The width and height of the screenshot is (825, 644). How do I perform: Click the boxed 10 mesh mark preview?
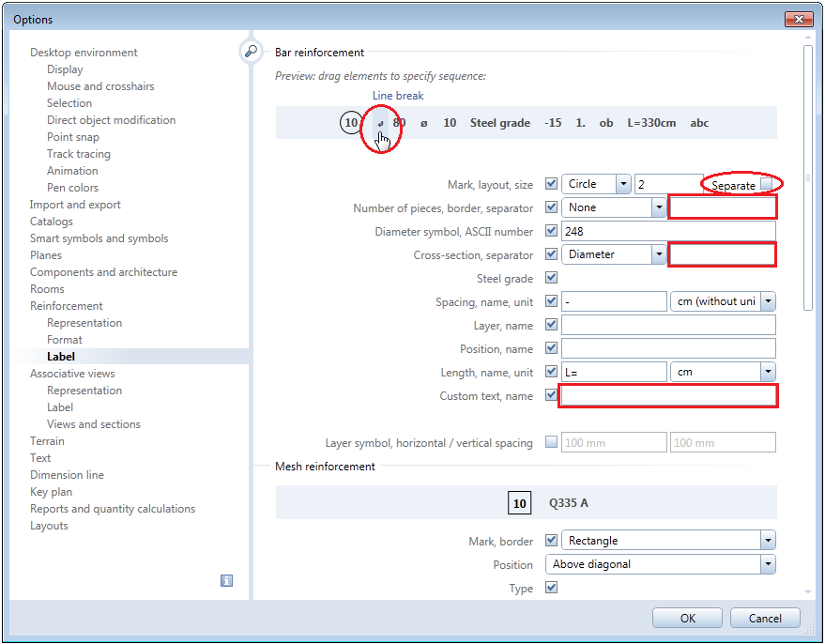coord(519,503)
